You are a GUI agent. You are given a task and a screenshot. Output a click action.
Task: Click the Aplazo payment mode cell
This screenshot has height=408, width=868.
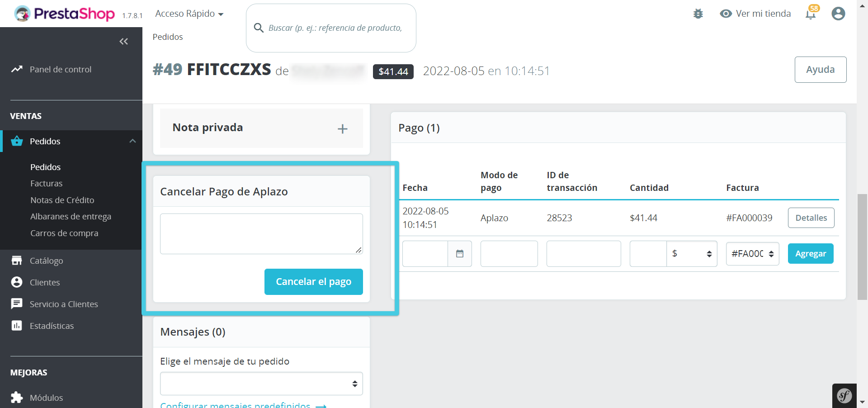494,218
